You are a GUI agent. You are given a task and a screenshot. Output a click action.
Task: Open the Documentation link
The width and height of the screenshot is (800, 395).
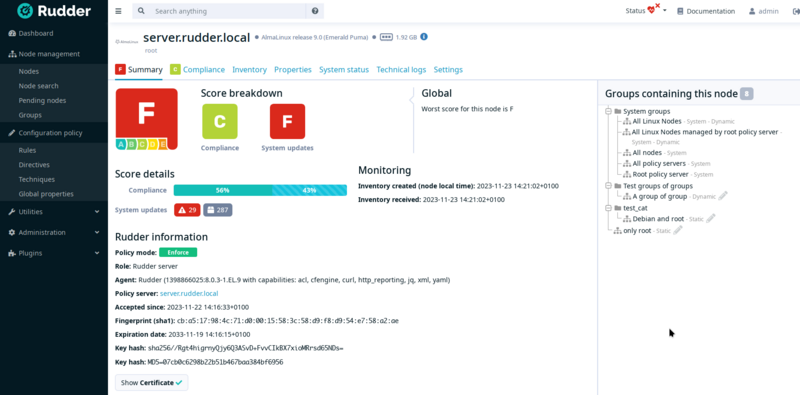pos(706,11)
